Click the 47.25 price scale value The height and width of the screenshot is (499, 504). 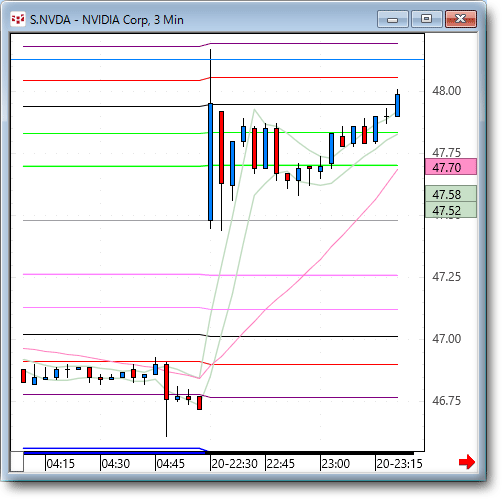pyautogui.click(x=446, y=277)
